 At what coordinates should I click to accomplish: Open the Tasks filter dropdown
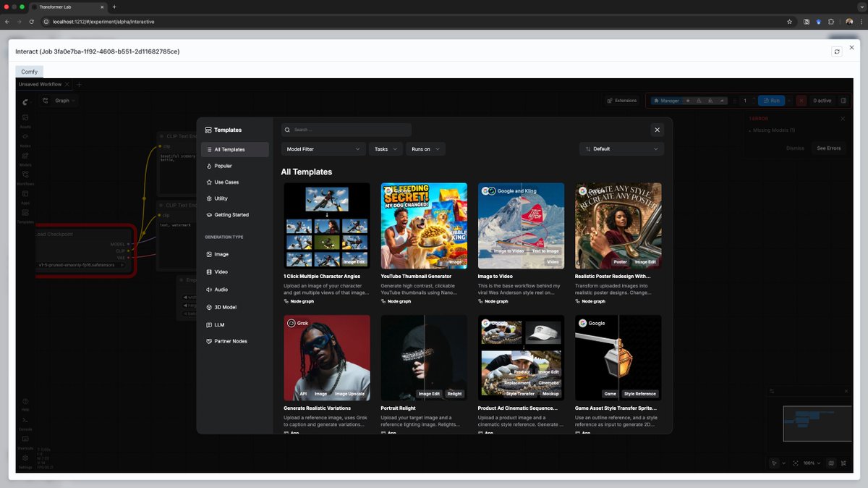coord(386,149)
